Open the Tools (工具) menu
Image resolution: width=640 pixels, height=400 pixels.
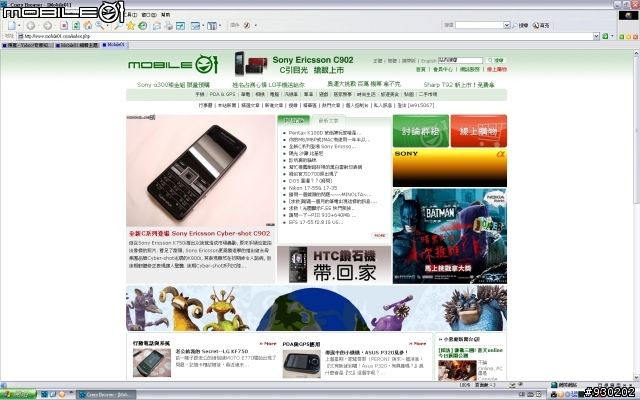(x=131, y=15)
